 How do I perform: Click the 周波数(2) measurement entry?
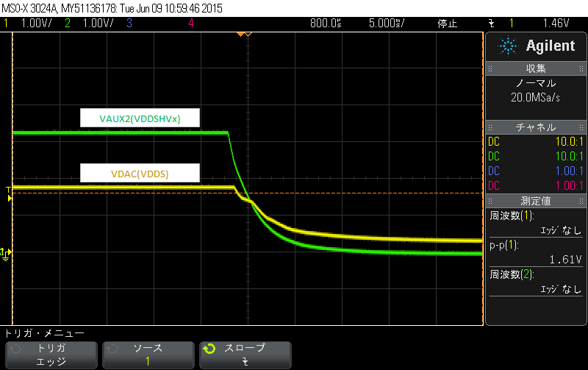pyautogui.click(x=536, y=282)
